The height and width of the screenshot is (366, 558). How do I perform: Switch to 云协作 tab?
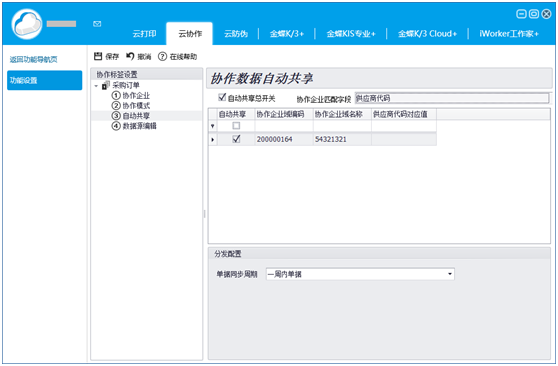coord(190,34)
